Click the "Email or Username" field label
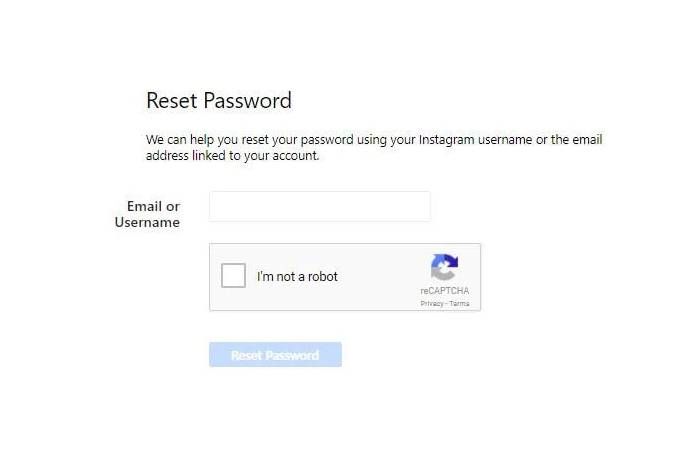The image size is (700, 450). coord(148,214)
